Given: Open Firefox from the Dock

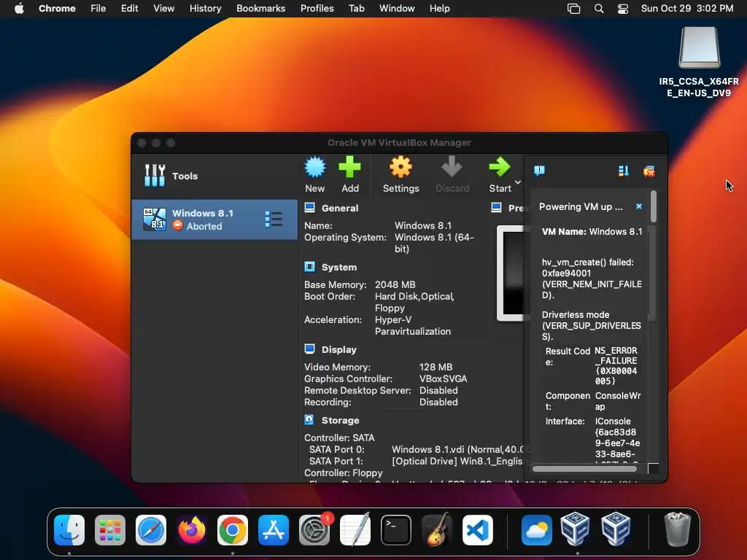Looking at the screenshot, I should point(192,530).
